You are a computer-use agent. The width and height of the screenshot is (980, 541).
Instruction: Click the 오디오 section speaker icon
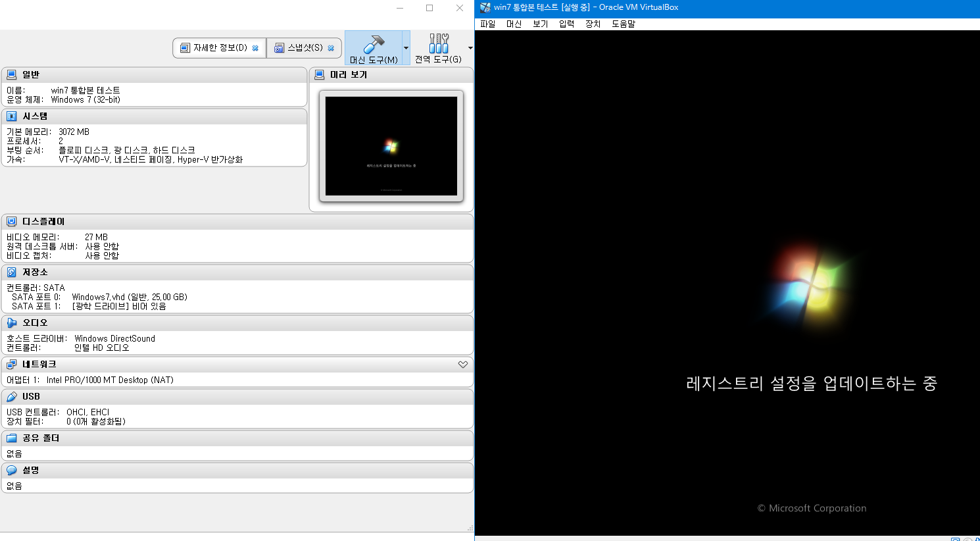12,322
